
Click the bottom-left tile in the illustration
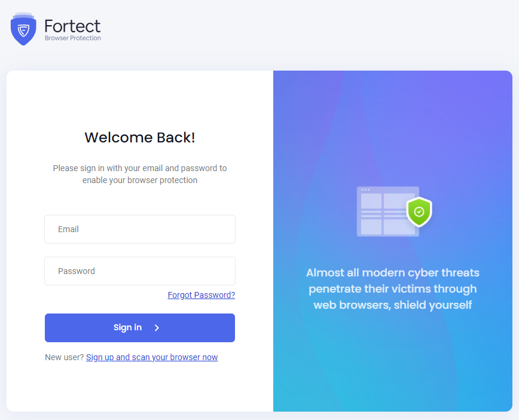point(371,227)
